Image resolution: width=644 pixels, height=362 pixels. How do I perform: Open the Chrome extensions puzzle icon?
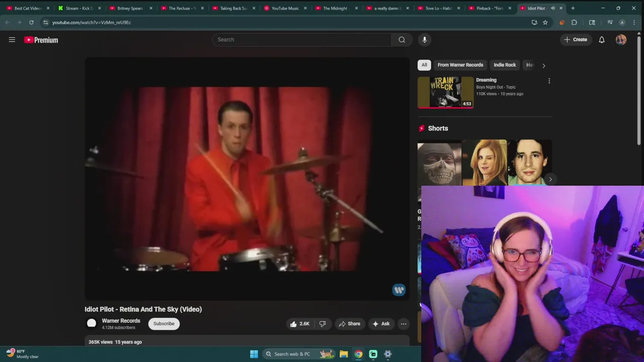[574, 22]
